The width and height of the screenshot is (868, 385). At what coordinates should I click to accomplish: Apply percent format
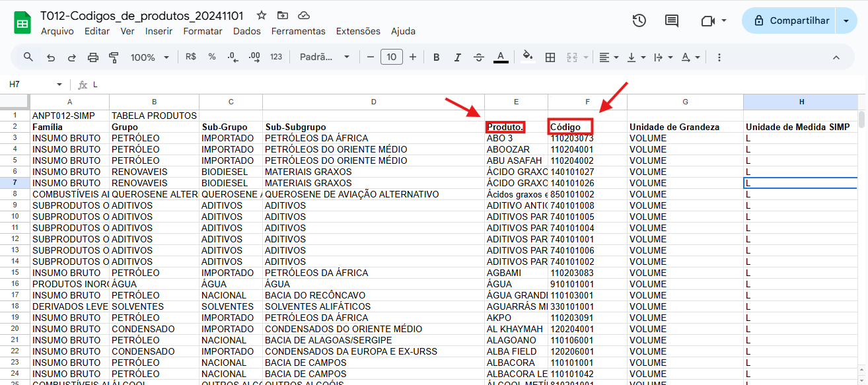(212, 57)
